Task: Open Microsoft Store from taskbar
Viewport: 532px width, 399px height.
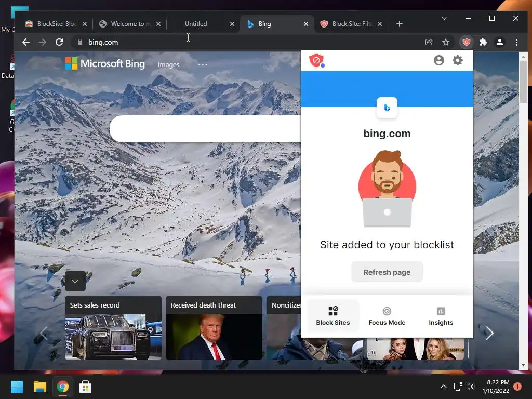Action: pyautogui.click(x=85, y=387)
